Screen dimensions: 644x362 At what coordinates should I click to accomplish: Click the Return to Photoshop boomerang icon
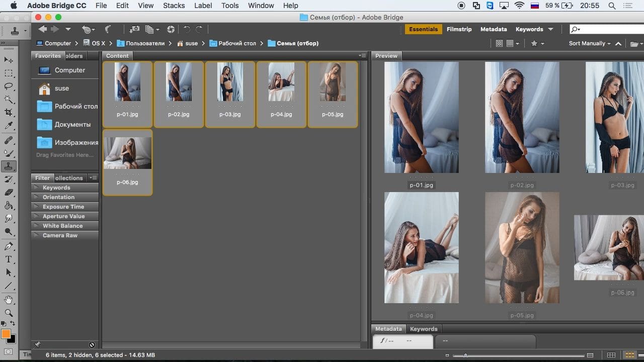point(108,29)
